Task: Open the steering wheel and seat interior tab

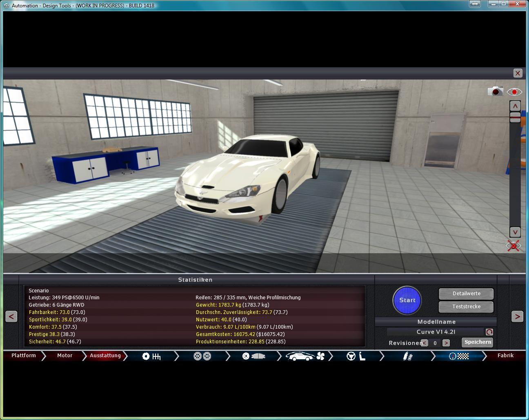Action: [x=356, y=356]
